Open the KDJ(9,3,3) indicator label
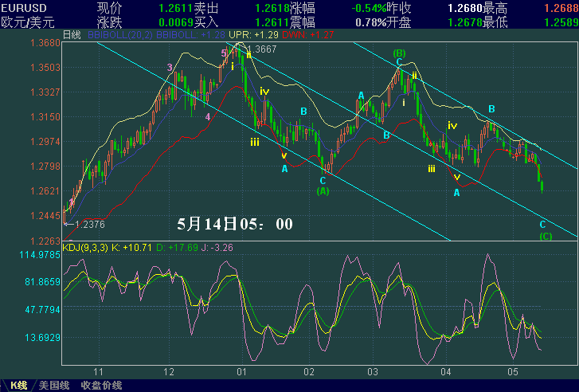 pyautogui.click(x=85, y=248)
